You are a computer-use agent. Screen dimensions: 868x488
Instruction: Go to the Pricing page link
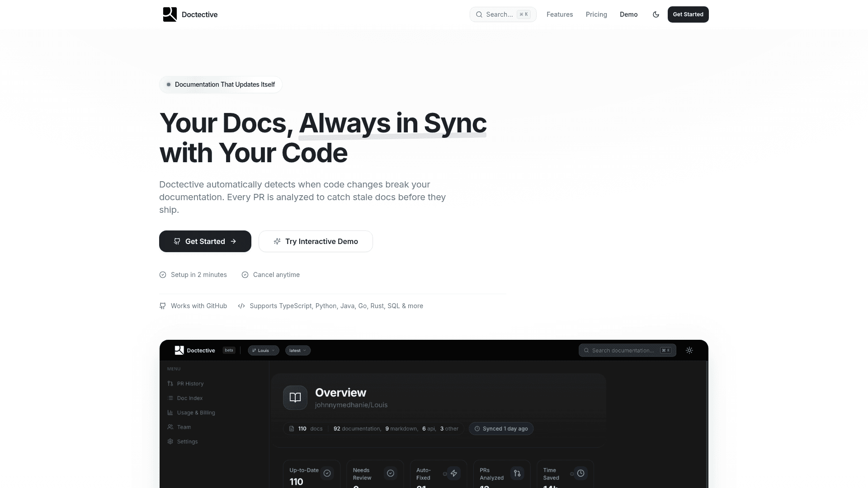coord(596,14)
